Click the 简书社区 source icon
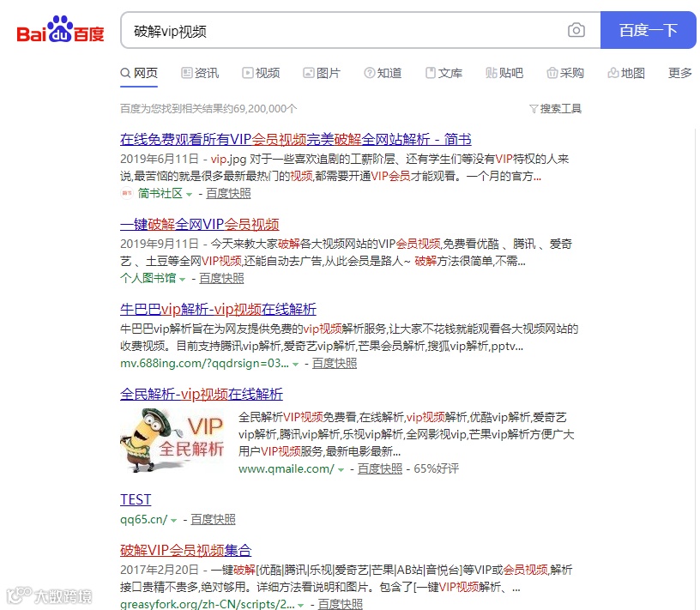Image resolution: width=700 pixels, height=610 pixels. tap(127, 193)
